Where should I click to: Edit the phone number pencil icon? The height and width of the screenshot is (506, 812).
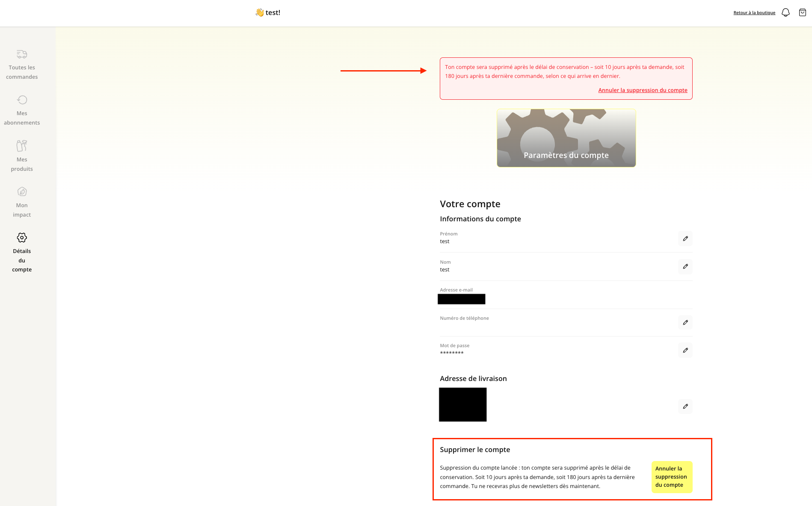pos(685,322)
